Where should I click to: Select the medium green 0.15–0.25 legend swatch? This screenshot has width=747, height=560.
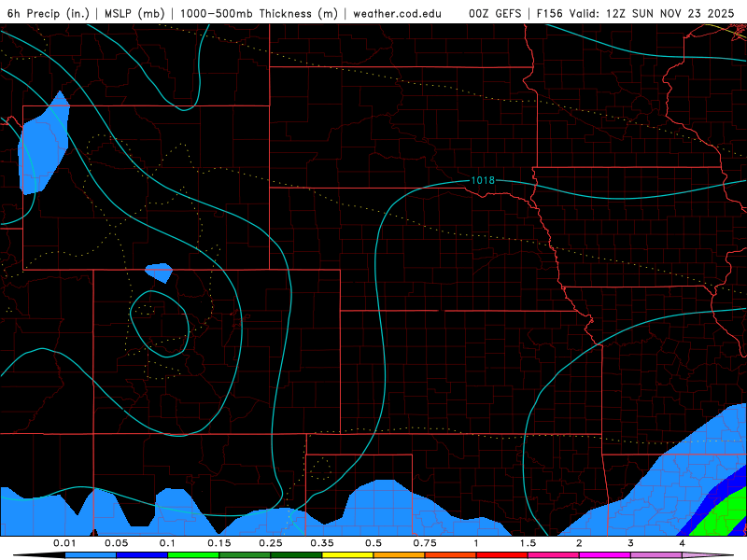pyautogui.click(x=245, y=555)
